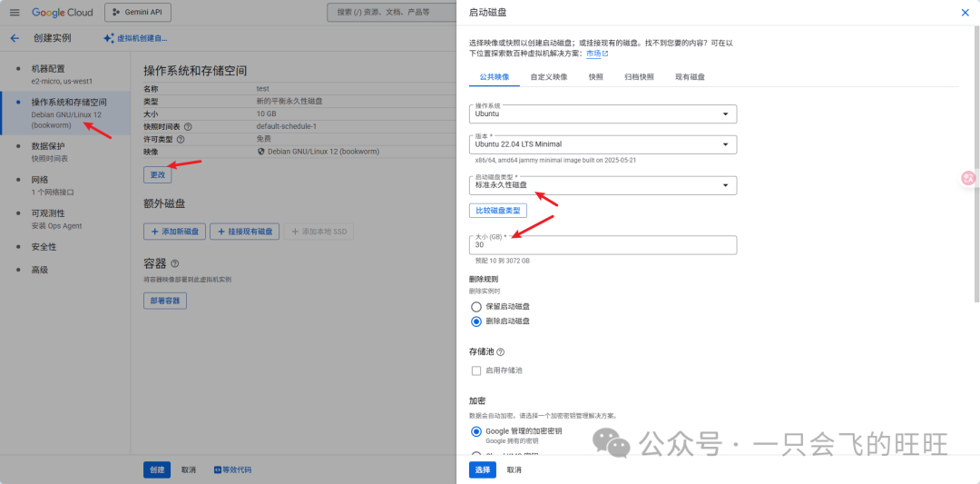This screenshot has width=980, height=484.
Task: Open 数据保护 section in sidebar
Action: pos(65,152)
